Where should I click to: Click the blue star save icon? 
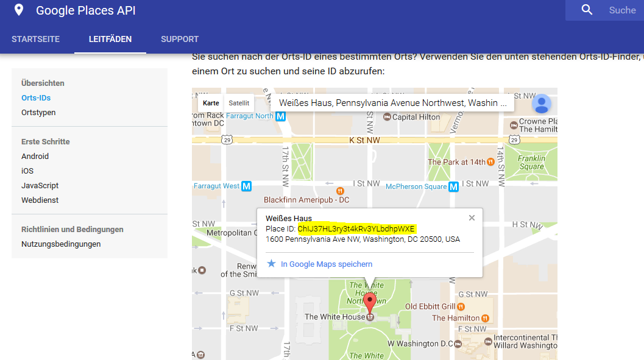click(x=272, y=264)
